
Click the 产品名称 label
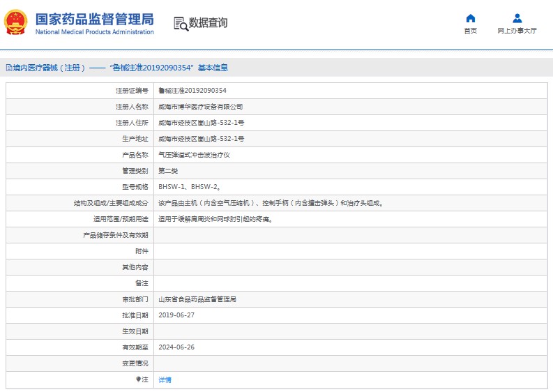pyautogui.click(x=135, y=155)
